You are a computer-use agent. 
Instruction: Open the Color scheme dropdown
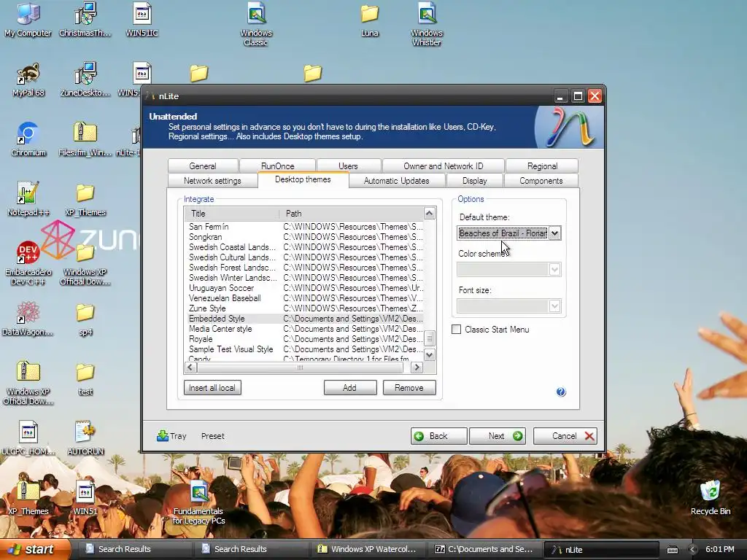554,270
